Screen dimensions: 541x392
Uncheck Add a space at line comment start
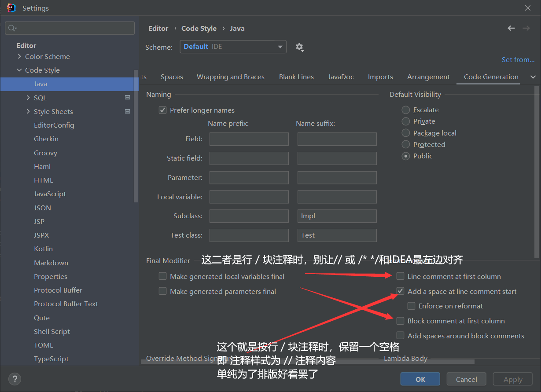click(400, 291)
